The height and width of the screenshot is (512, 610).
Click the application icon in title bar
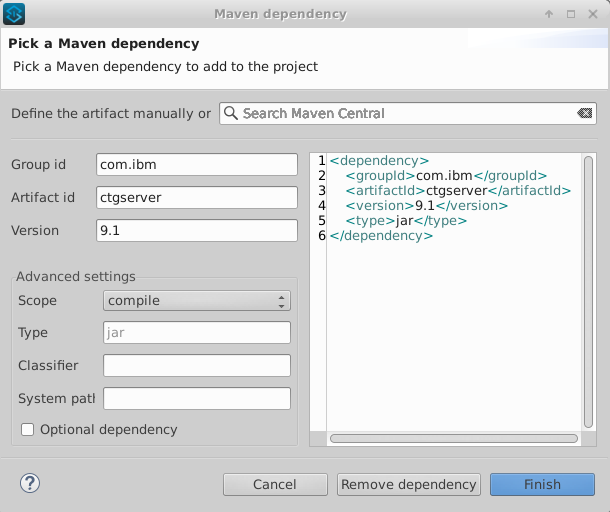(x=15, y=14)
